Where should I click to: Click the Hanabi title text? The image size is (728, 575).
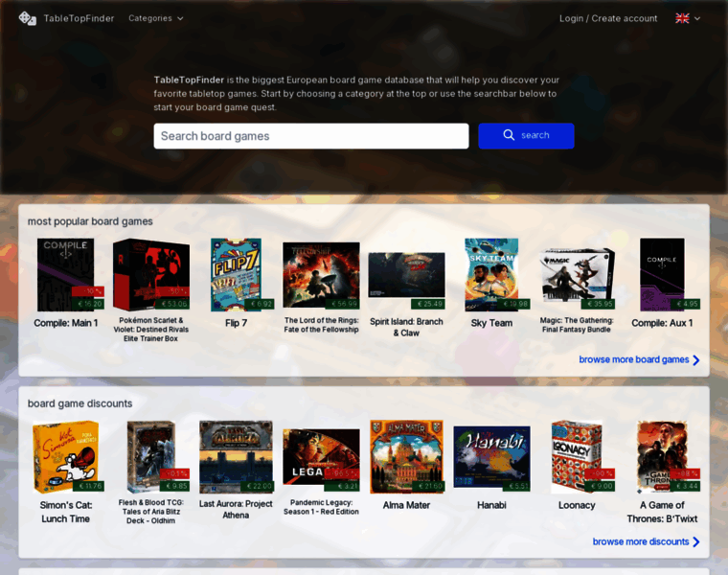tap(491, 505)
